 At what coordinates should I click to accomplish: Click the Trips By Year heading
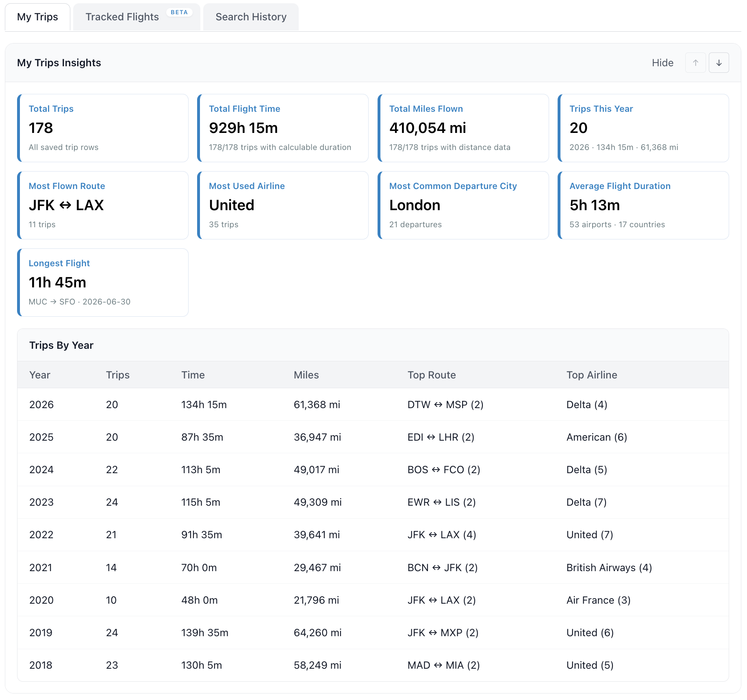point(61,345)
